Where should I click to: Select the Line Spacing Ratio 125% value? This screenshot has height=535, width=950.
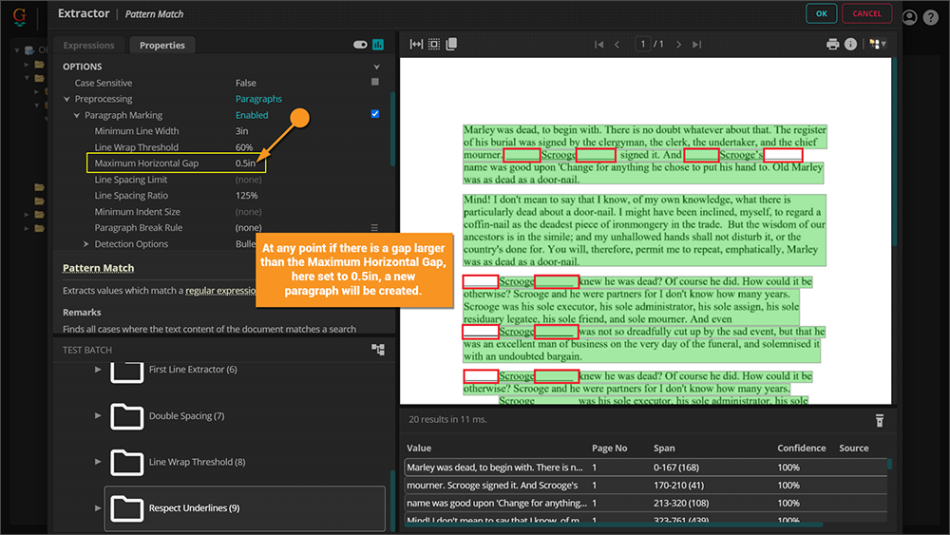coord(247,195)
